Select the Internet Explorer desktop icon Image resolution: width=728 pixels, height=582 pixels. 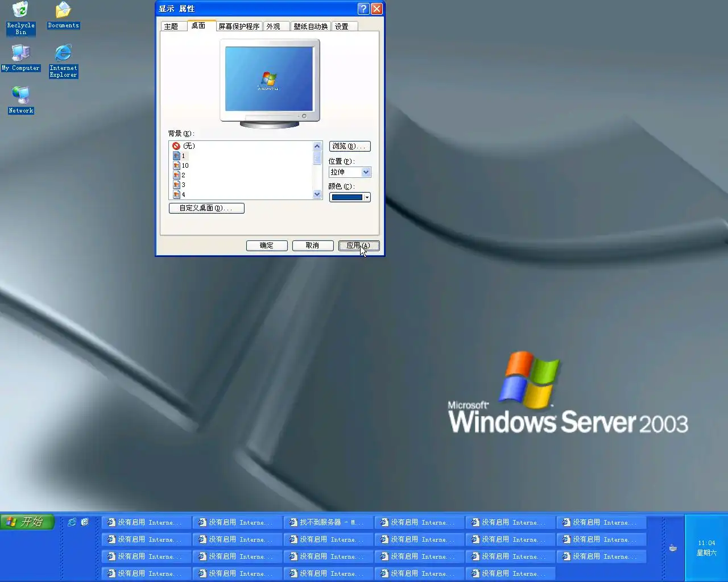[63, 61]
